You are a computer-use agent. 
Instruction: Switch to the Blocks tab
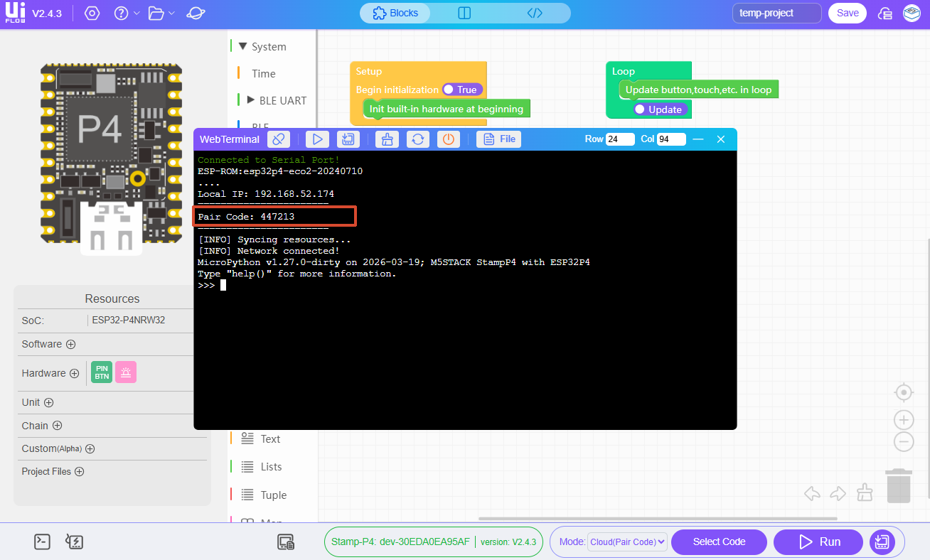pos(395,13)
